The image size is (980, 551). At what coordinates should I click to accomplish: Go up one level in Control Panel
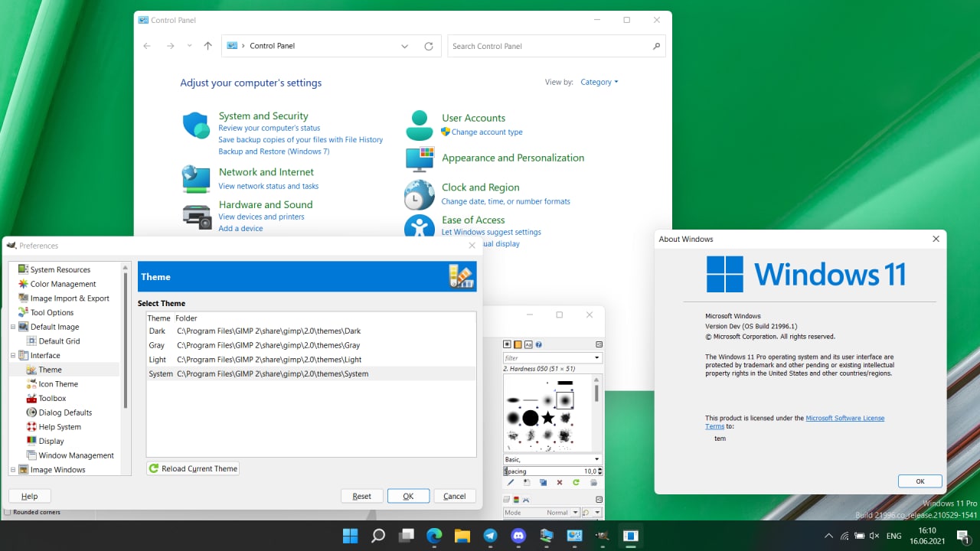(x=207, y=46)
